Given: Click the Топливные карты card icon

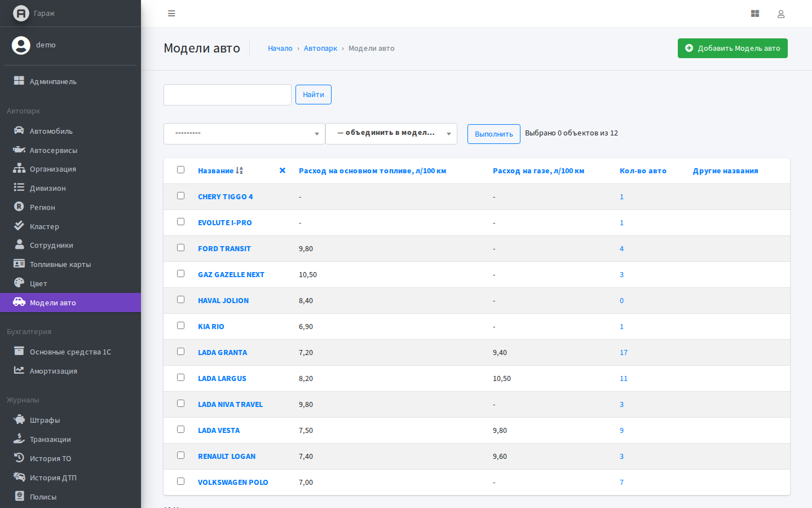Looking at the screenshot, I should coord(19,264).
